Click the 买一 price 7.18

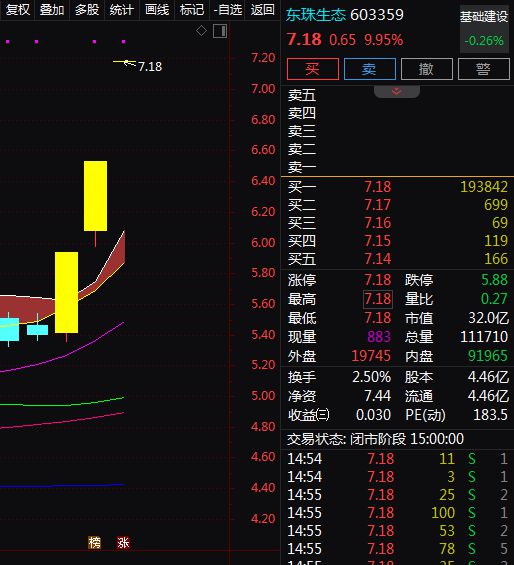coord(377,187)
